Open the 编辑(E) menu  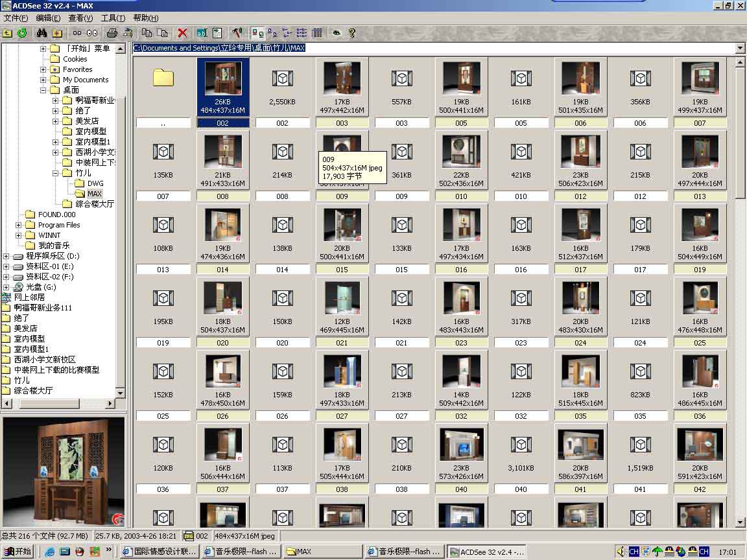(48, 17)
